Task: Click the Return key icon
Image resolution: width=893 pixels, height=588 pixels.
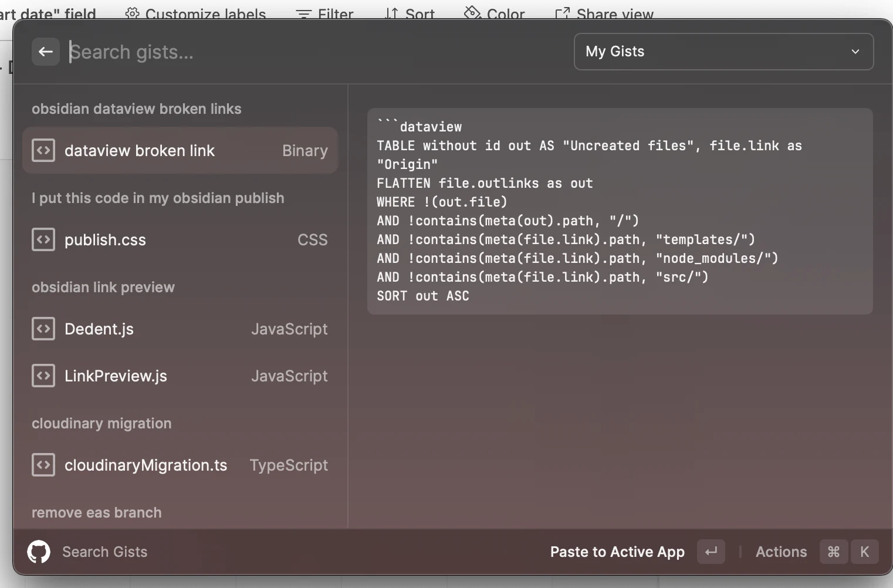Action: 711,552
